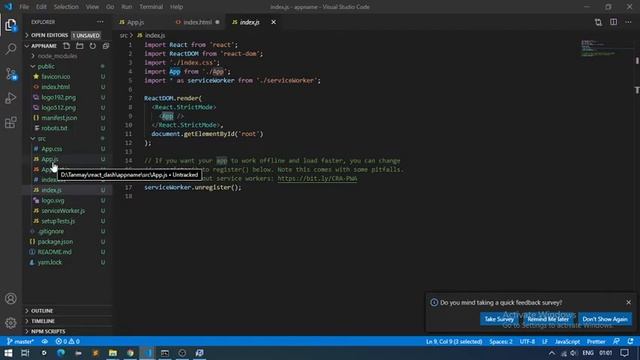Open Explorer more actions ellipsis
Image resolution: width=640 pixels, height=360 pixels.
pos(100,22)
